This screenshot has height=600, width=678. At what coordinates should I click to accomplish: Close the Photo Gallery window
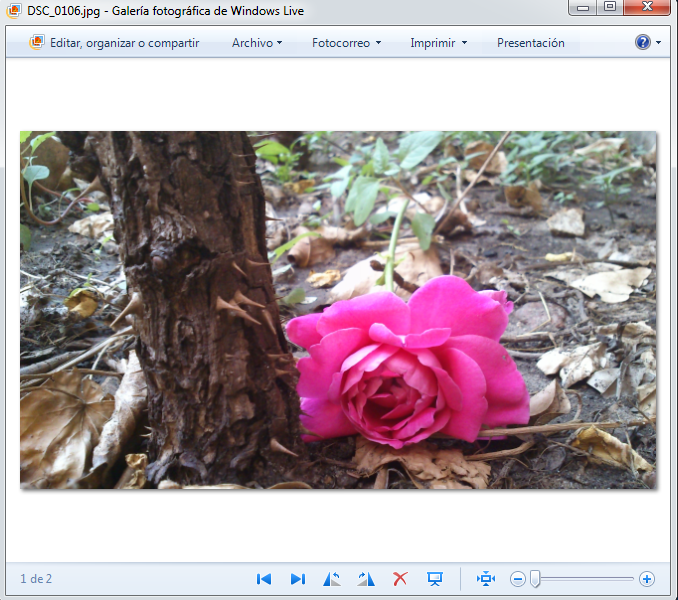tap(647, 7)
